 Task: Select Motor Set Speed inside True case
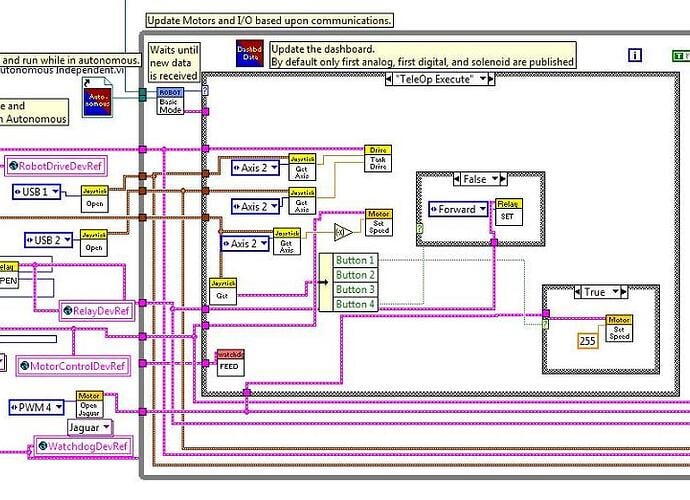[x=619, y=328]
